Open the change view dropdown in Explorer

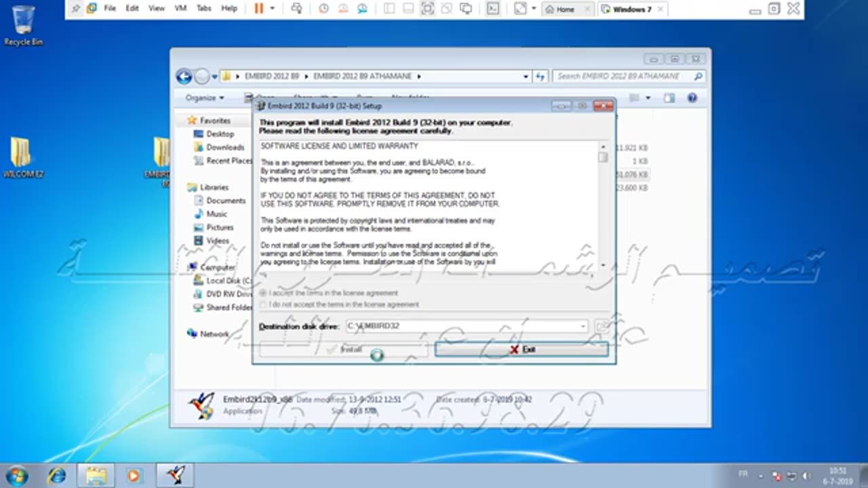(648, 98)
